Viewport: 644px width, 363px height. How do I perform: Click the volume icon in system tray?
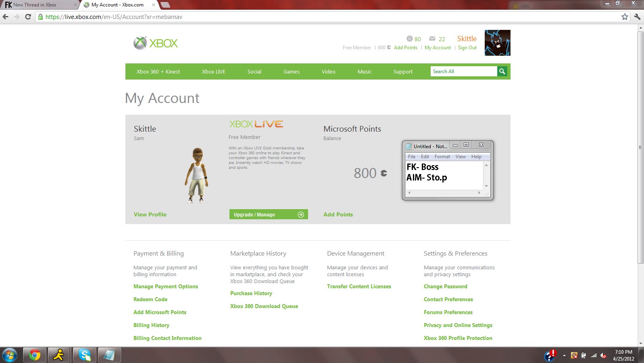[603, 355]
